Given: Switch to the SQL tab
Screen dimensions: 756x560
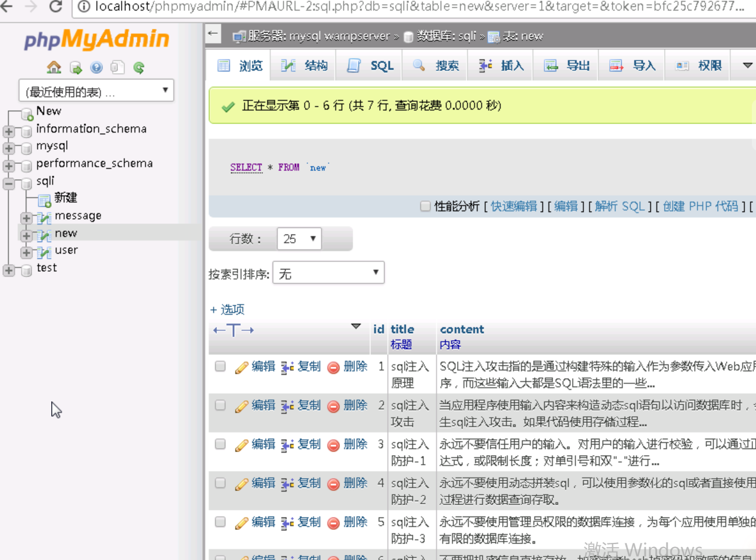Looking at the screenshot, I should point(370,65).
